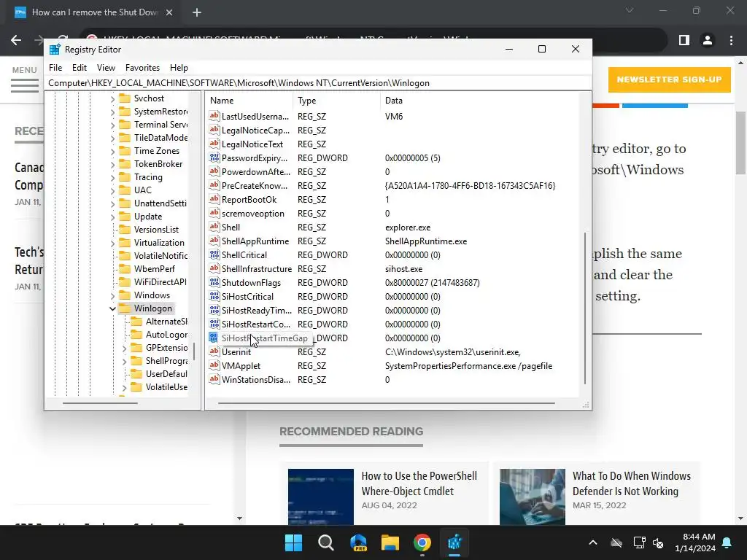
Task: Expand the Virtualization tree node
Action: (x=112, y=243)
